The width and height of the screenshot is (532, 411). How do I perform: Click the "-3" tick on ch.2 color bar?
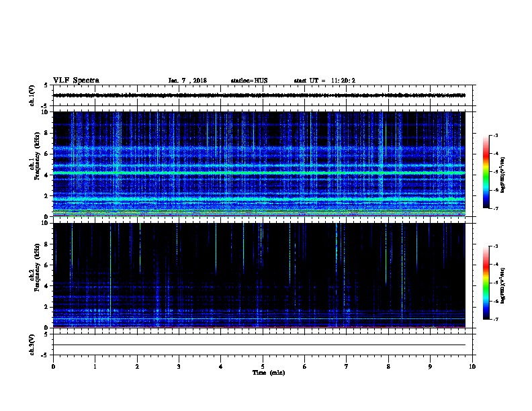click(x=495, y=246)
